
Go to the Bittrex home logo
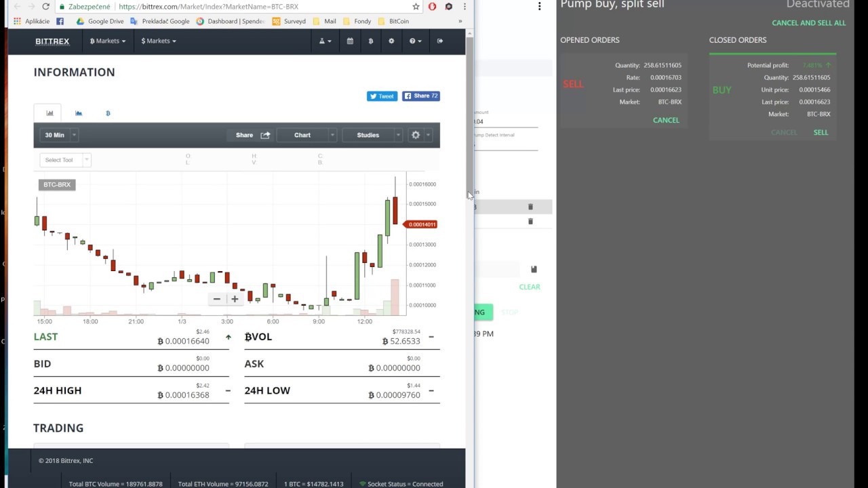tap(52, 41)
